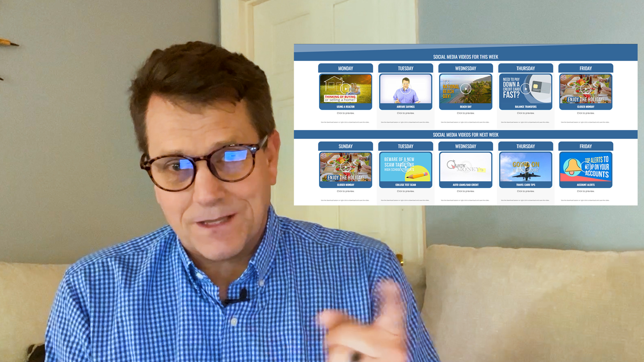This screenshot has width=644, height=362.
Task: Select the Monday header in this week's section
Action: point(345,68)
